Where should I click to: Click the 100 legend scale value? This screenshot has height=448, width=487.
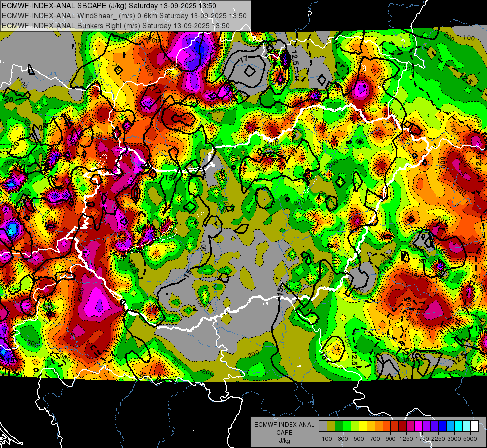(327, 439)
